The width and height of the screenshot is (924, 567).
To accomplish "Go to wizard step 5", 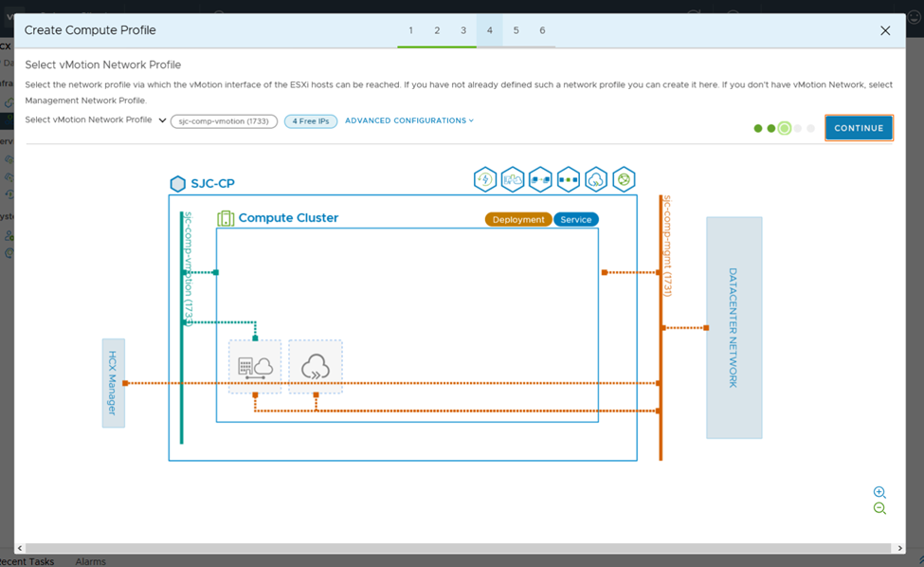I will click(x=516, y=30).
